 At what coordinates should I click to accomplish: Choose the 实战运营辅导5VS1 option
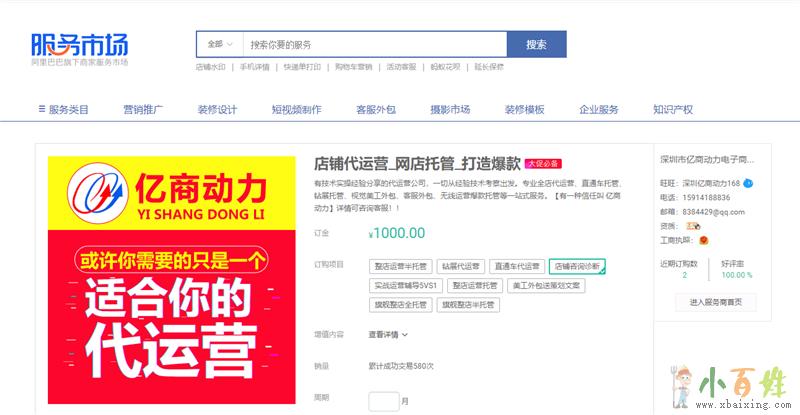click(407, 286)
